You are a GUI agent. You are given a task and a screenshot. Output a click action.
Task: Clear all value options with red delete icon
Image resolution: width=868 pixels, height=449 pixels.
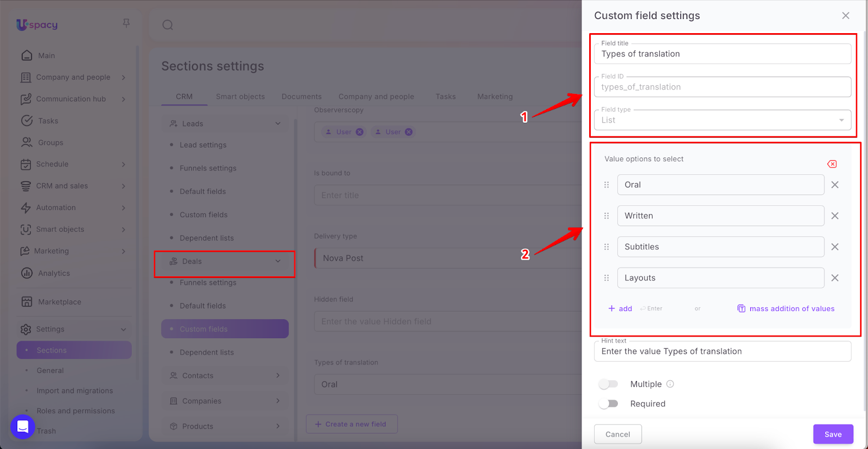[x=832, y=164]
